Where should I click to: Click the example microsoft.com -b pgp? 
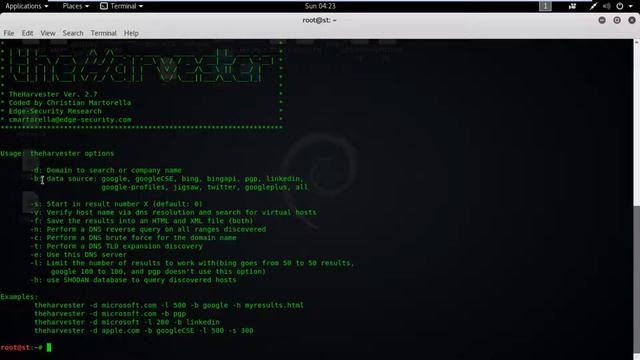tap(110, 314)
